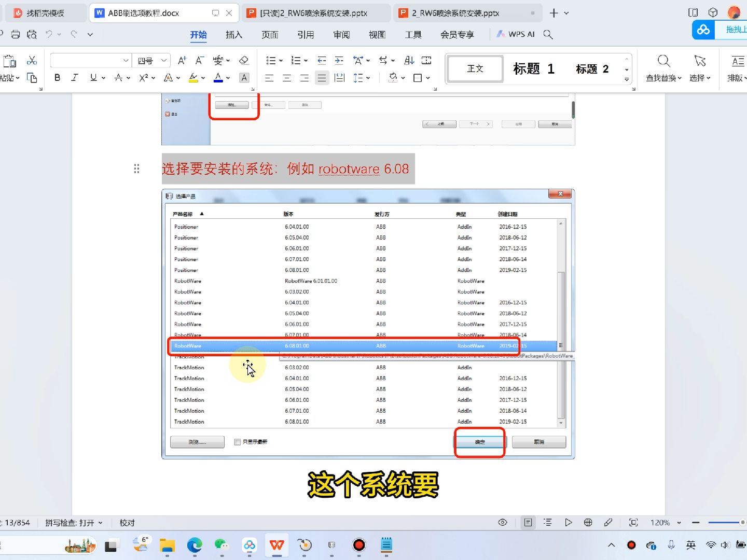Click WPS AI button
The image size is (747, 560).
[516, 34]
